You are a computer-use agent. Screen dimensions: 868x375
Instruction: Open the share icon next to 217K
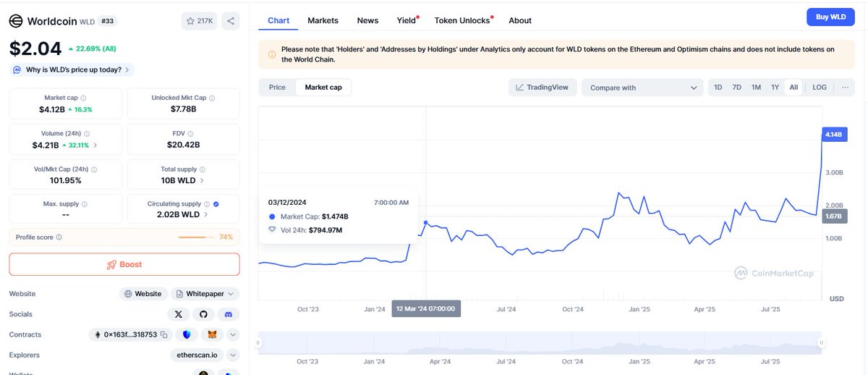(231, 21)
